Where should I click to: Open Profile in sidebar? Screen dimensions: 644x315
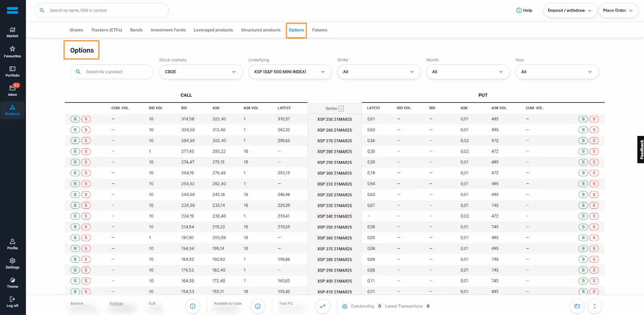12,244
